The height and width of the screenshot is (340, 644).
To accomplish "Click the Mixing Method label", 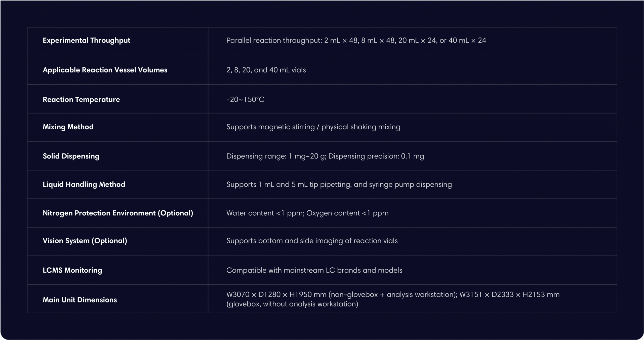I will click(68, 127).
